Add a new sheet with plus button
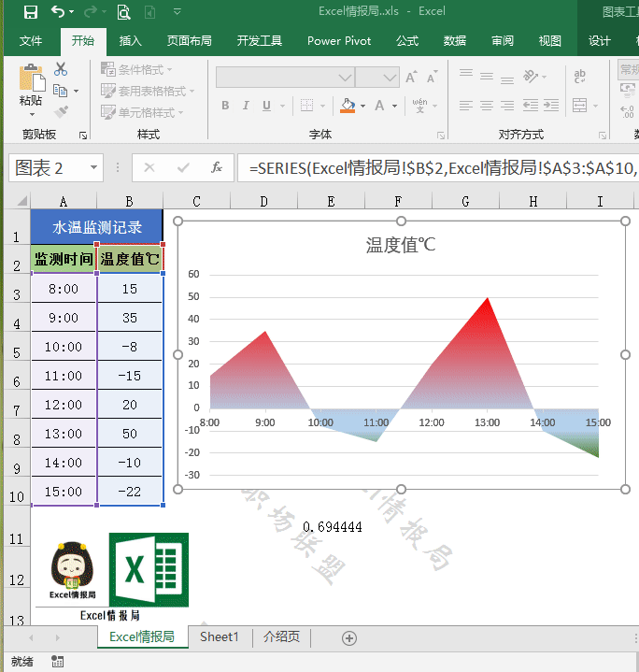The width and height of the screenshot is (639, 672). [349, 638]
